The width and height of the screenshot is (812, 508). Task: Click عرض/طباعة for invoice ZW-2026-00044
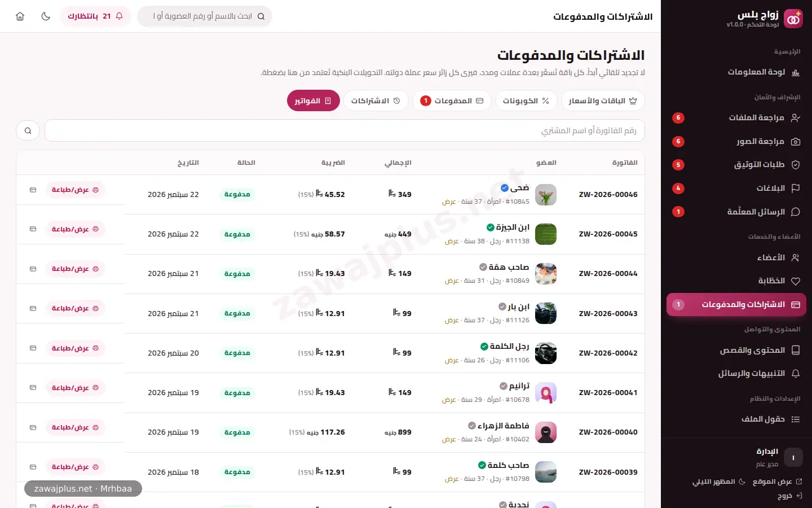[75, 269]
